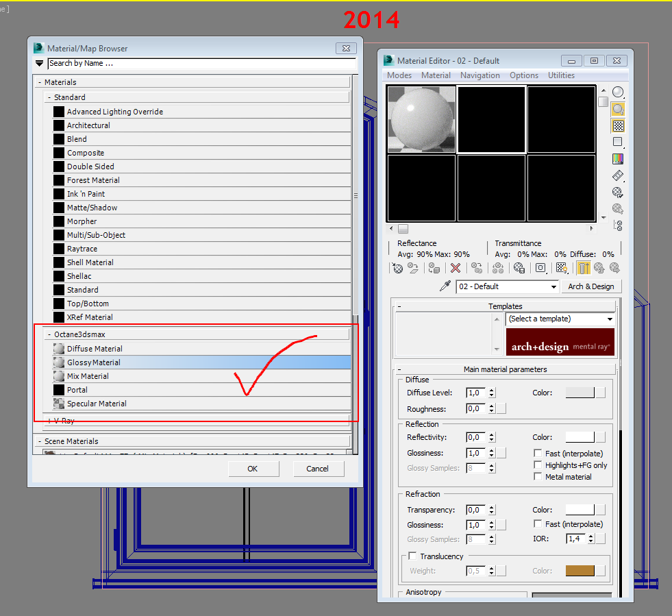Open the Navigation menu
This screenshot has width=672, height=616.
point(480,75)
